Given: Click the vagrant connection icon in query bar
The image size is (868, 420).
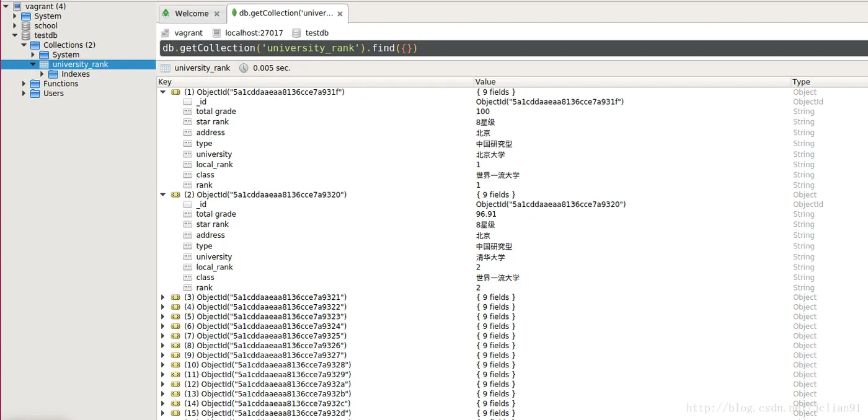Looking at the screenshot, I should click(x=166, y=33).
